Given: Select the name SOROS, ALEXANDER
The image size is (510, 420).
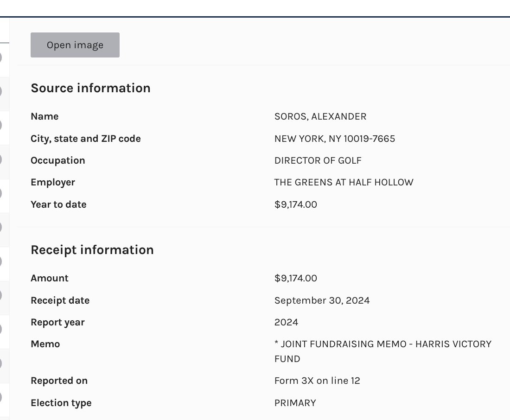Looking at the screenshot, I should click(x=320, y=116).
